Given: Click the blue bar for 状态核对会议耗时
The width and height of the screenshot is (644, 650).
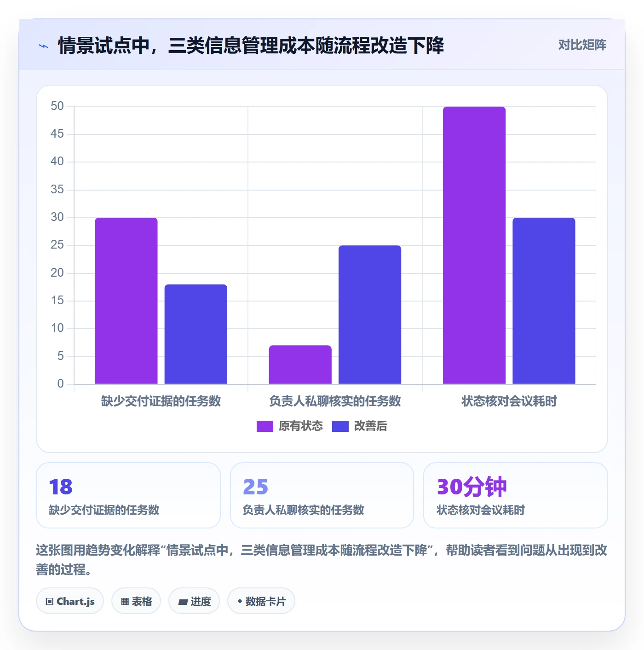Looking at the screenshot, I should pyautogui.click(x=544, y=301).
